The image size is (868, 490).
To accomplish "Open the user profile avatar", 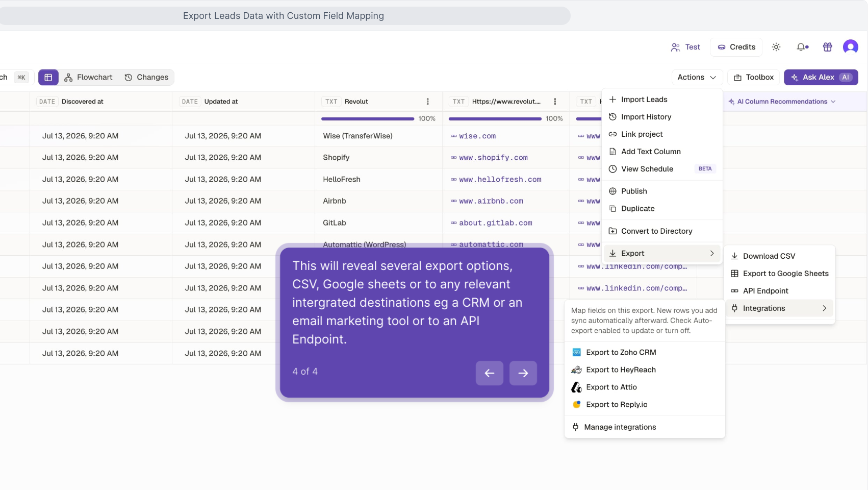I will [x=851, y=47].
